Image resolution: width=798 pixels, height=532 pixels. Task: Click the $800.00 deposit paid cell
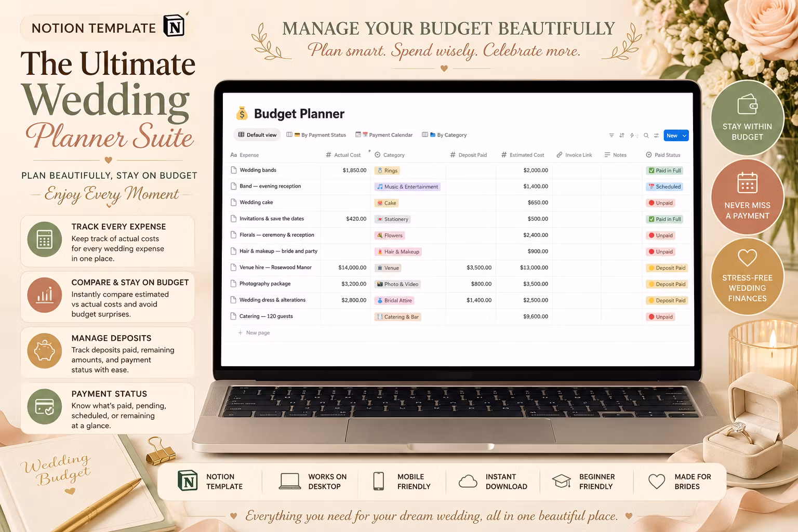click(x=481, y=284)
